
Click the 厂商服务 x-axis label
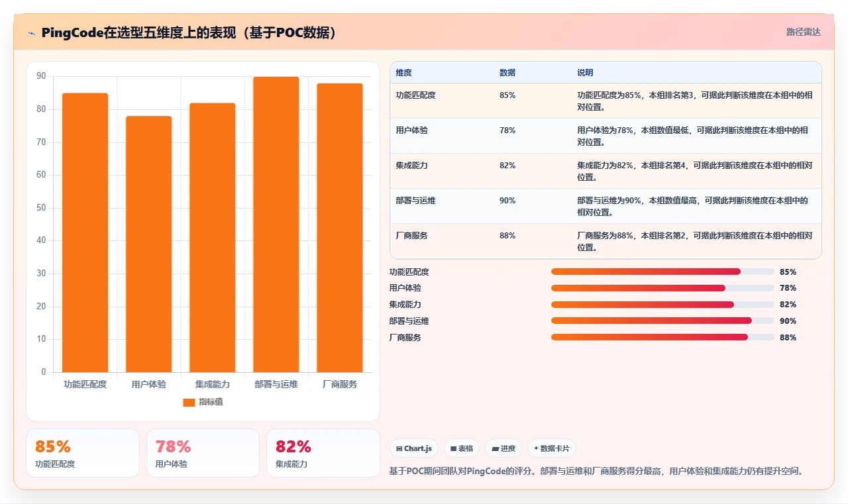pyautogui.click(x=339, y=384)
